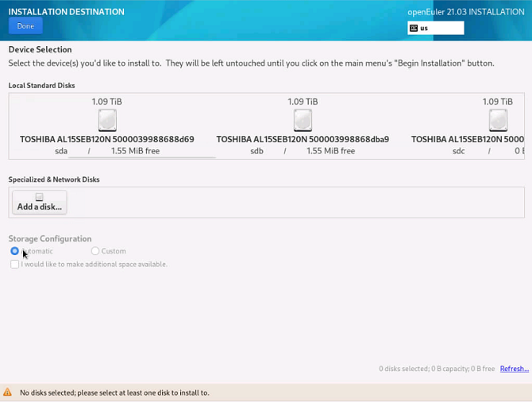Select the Automatic storage configuration option

point(14,251)
